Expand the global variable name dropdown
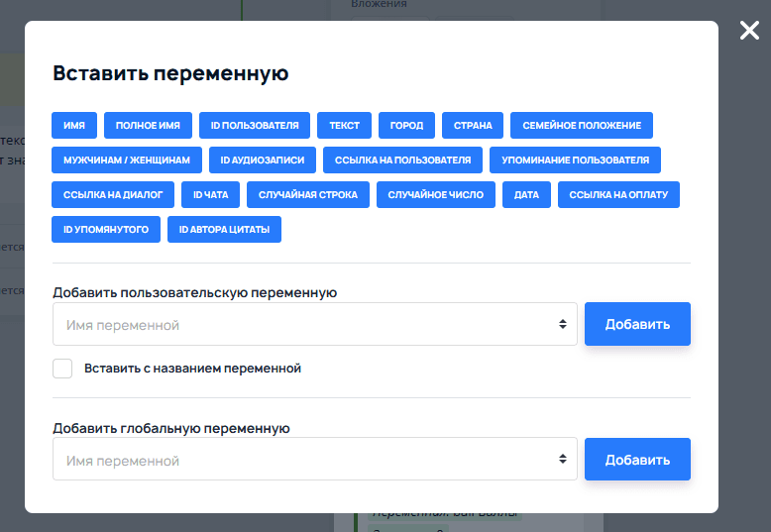 [315, 461]
